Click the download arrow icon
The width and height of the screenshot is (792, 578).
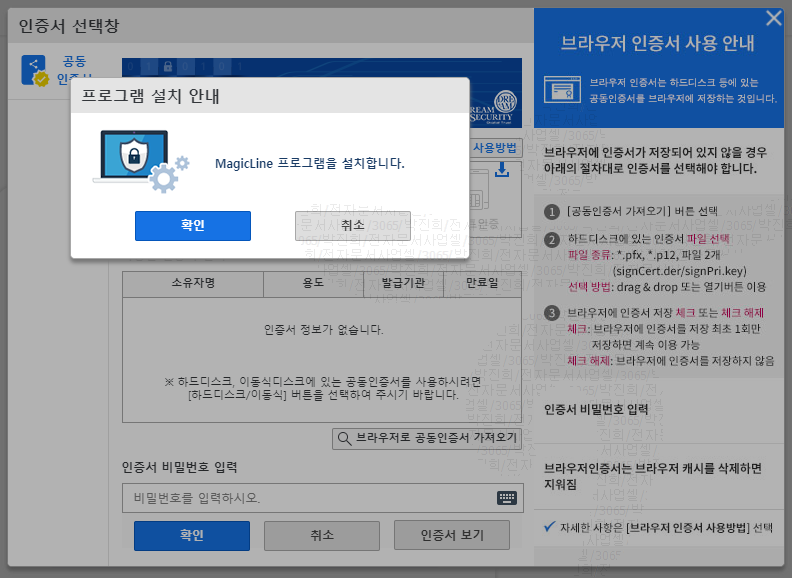tap(502, 170)
